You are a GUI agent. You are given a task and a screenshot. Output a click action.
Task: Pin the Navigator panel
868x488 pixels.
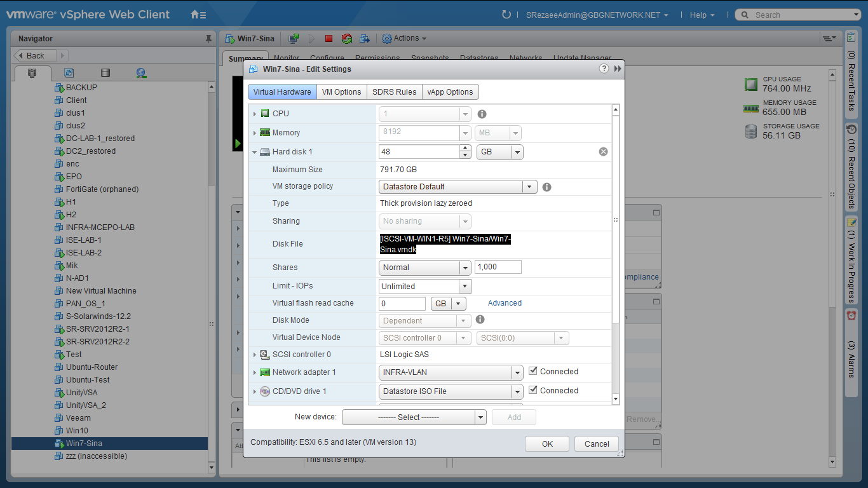[x=208, y=39]
